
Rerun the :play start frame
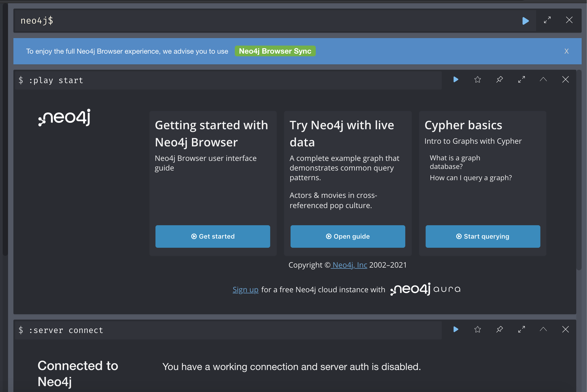456,80
